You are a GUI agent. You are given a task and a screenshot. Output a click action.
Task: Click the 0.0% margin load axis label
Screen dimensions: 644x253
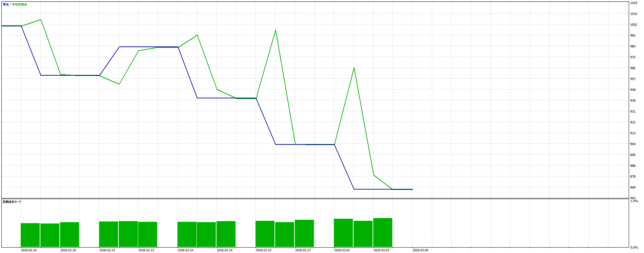click(634, 248)
